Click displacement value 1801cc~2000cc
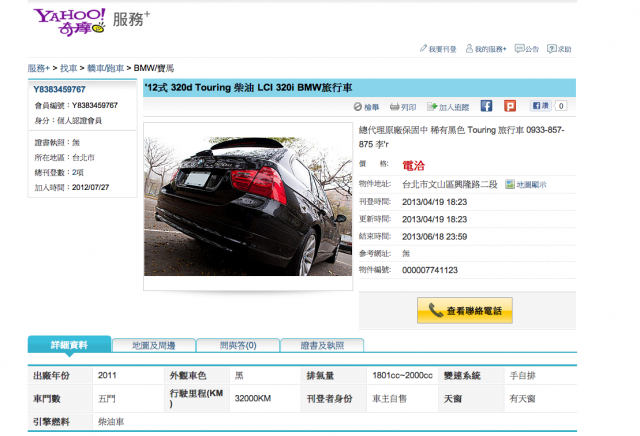Image resolution: width=640 pixels, height=436 pixels. click(402, 375)
